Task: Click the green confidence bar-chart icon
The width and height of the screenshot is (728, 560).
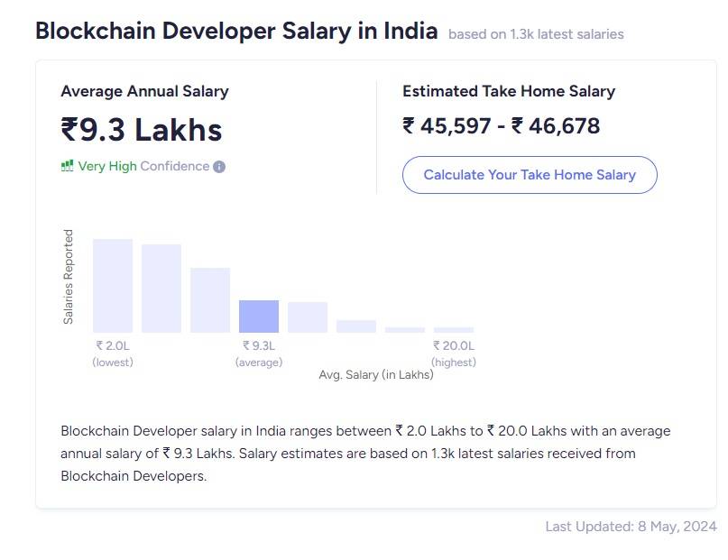Action: (x=67, y=166)
